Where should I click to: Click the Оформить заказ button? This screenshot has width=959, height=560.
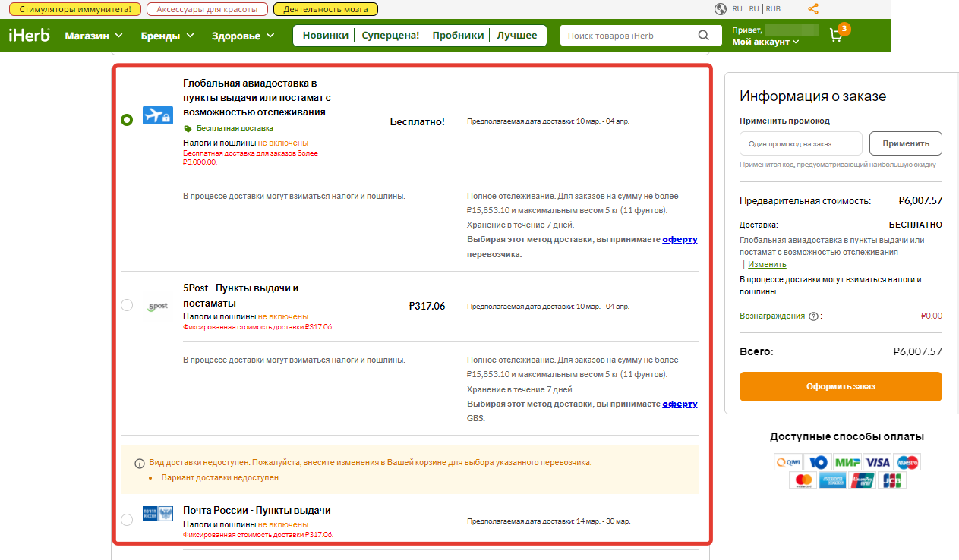841,386
